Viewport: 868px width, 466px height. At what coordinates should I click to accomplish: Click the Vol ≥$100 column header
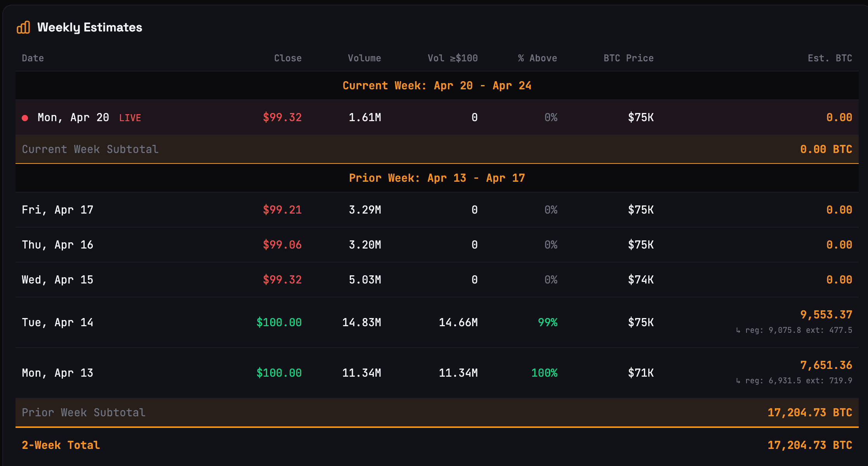(452, 58)
